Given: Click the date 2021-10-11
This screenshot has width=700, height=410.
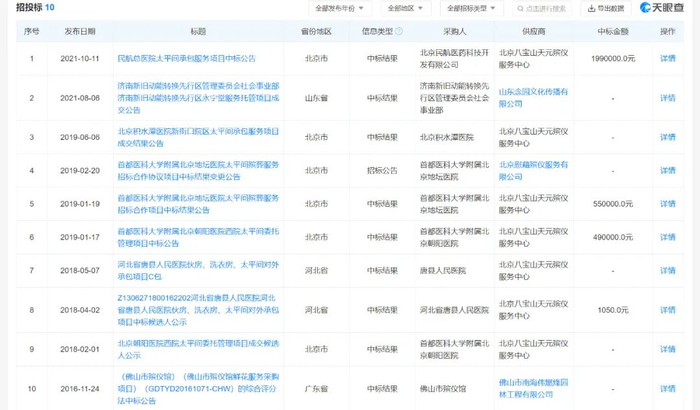Looking at the screenshot, I should (80, 59).
